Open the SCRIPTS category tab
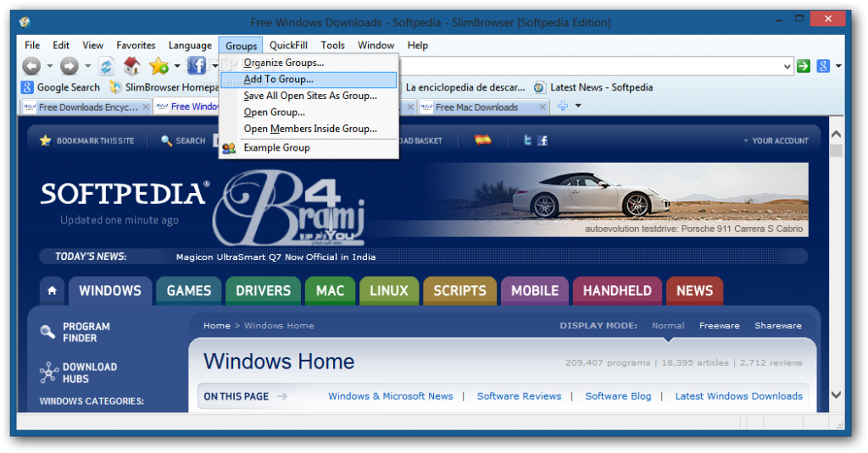Screen dimensions: 868x453 [x=459, y=290]
